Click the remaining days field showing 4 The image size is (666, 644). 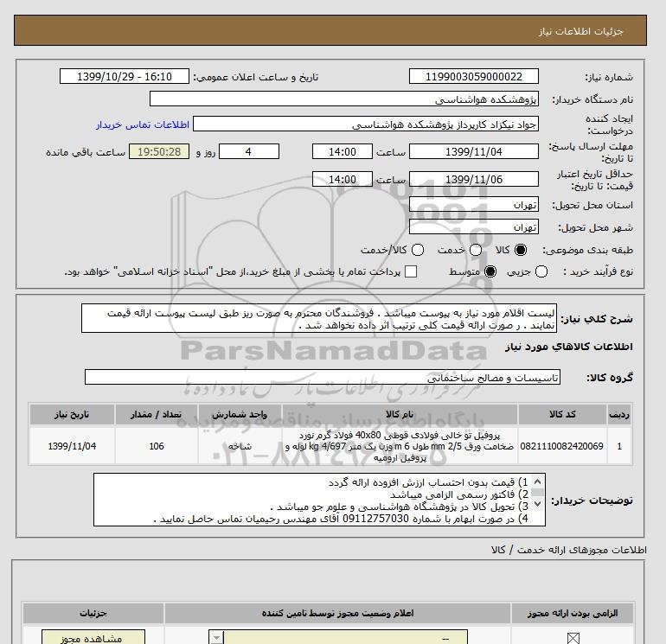coord(249,151)
